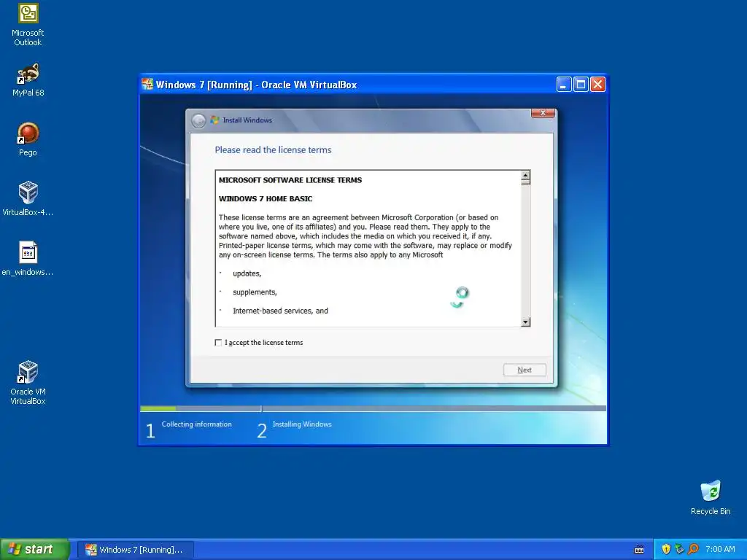Minimize the VirtualBox window
The image size is (747, 560).
pos(564,85)
